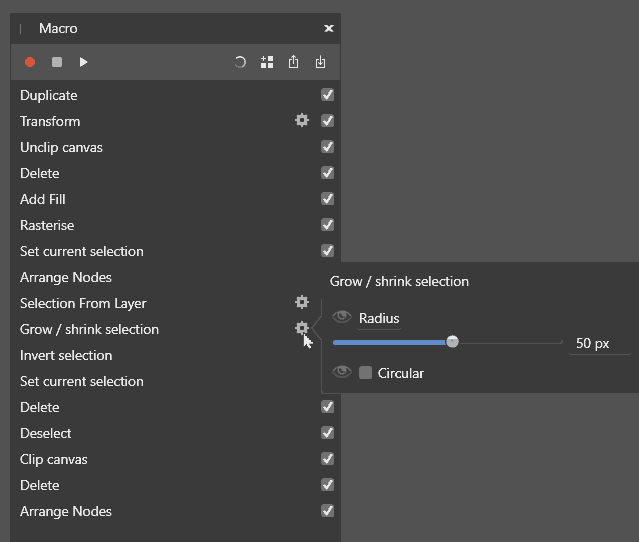The image size is (639, 542).
Task: Uncheck the Rasterise step
Action: (327, 225)
